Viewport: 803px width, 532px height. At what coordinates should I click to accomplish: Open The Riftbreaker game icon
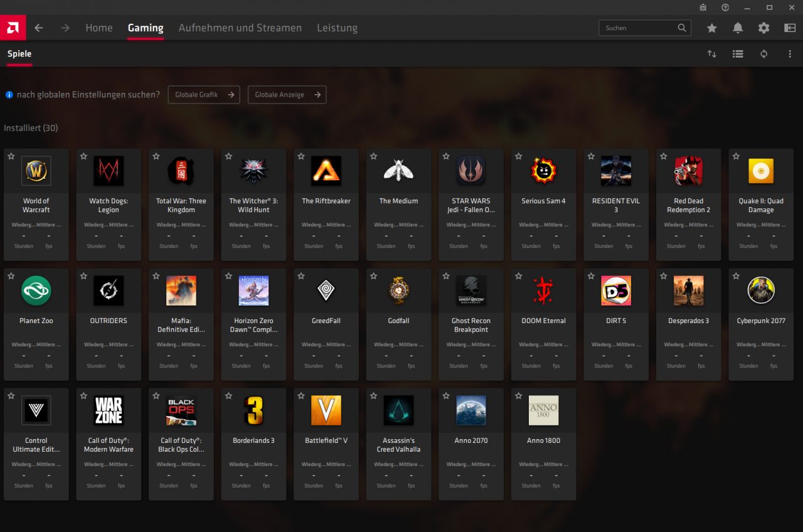point(326,171)
